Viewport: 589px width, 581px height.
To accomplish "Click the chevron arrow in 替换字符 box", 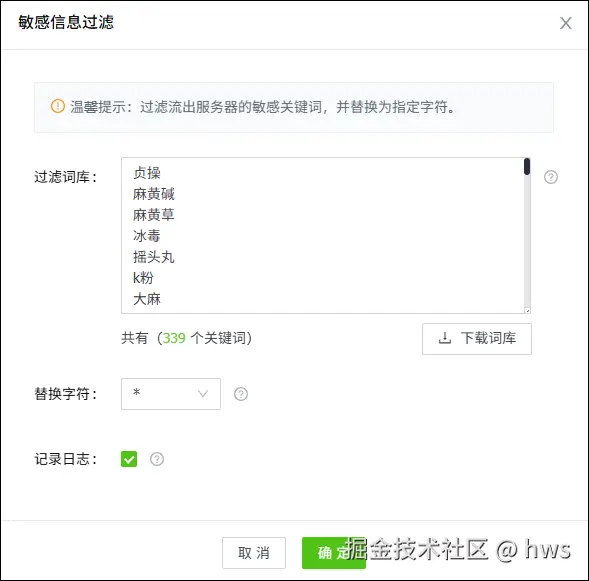I will click(x=203, y=394).
